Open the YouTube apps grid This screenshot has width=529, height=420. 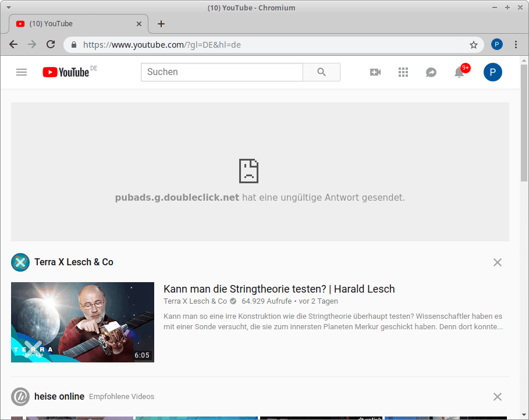(x=403, y=72)
